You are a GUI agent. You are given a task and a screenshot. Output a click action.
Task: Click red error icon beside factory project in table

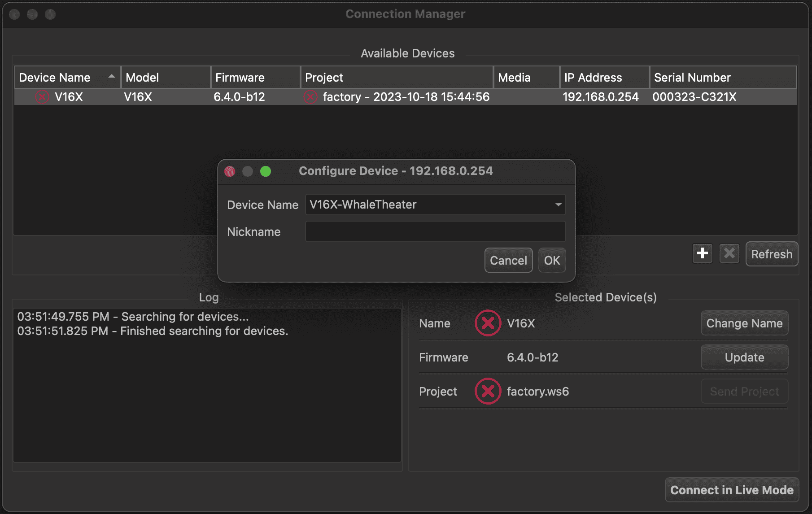coord(310,97)
